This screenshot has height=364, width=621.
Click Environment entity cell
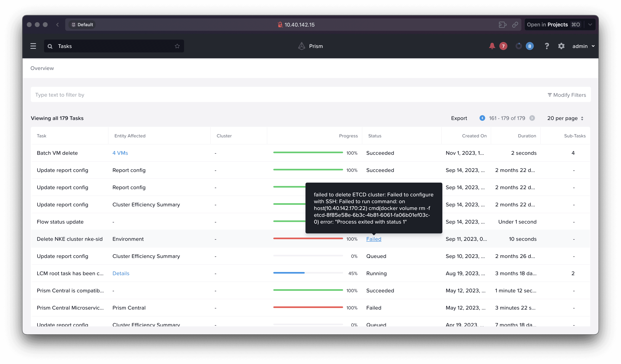click(128, 239)
